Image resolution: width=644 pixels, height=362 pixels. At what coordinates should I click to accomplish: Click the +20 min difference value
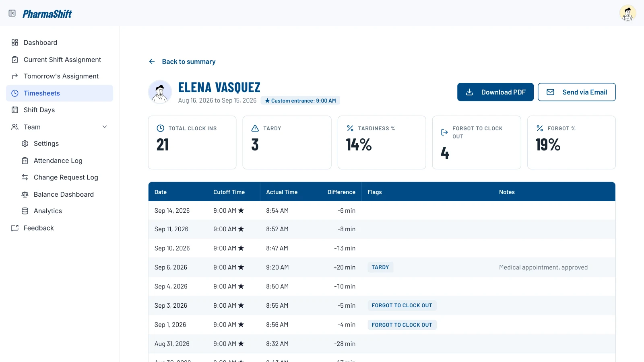344,267
